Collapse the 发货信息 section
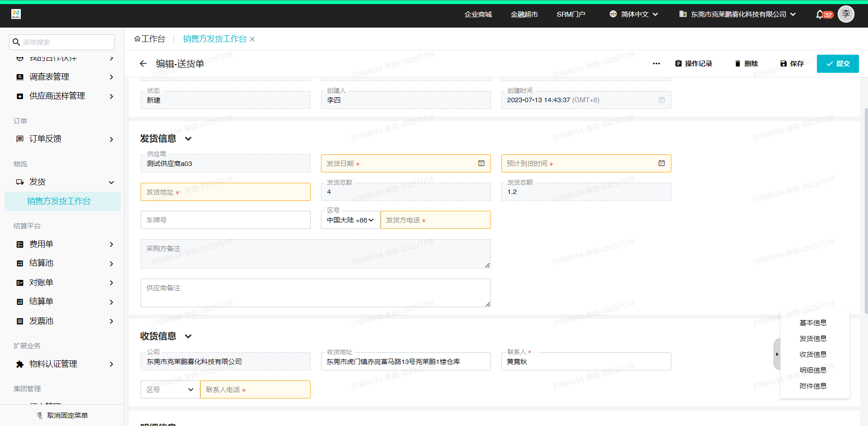 click(189, 139)
